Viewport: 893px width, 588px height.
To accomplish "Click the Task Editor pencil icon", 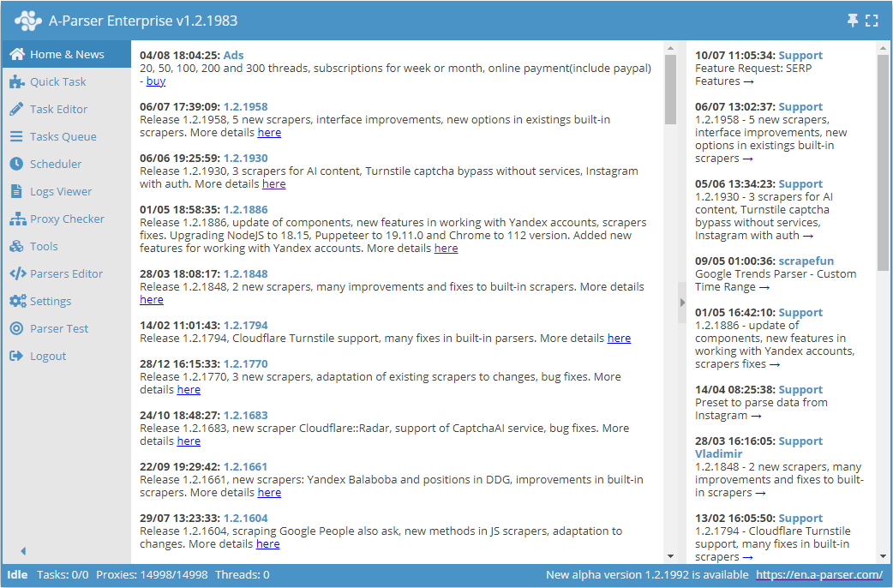I will click(x=16, y=110).
